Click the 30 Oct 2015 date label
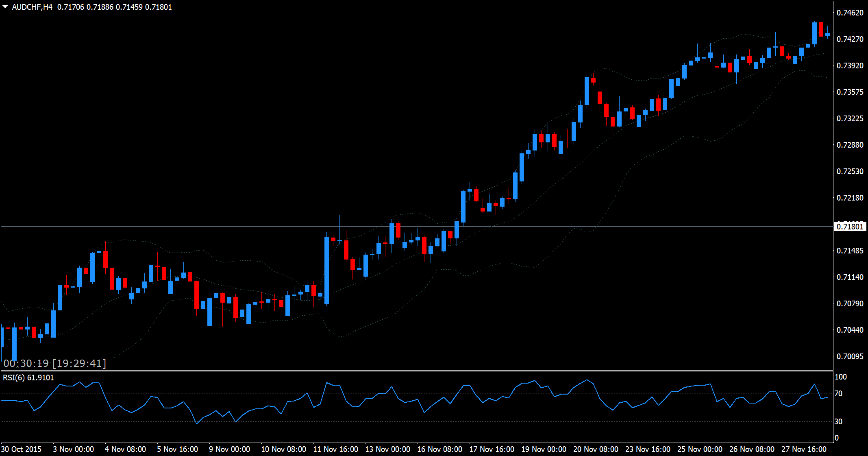Viewport: 868px width, 456px height. [x=21, y=449]
